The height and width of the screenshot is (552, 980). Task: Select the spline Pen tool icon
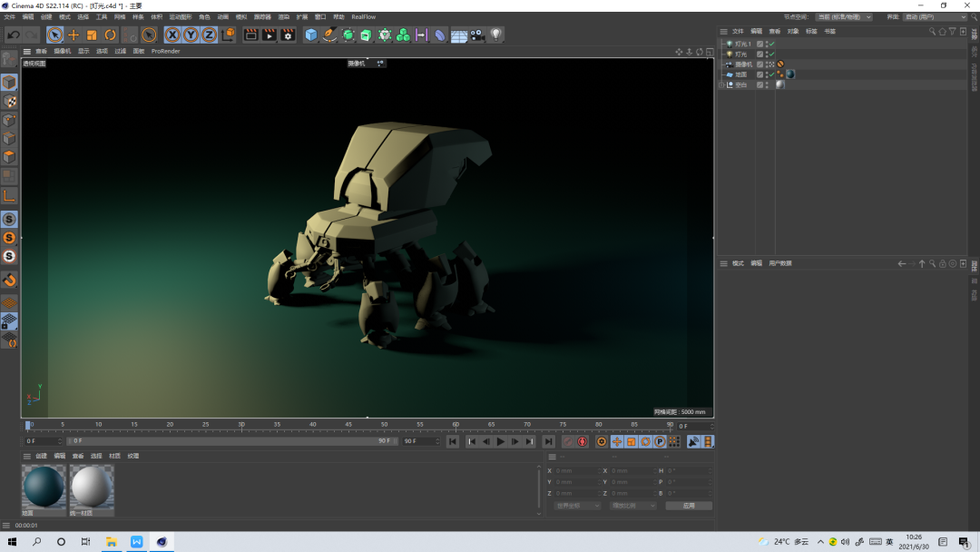(329, 35)
